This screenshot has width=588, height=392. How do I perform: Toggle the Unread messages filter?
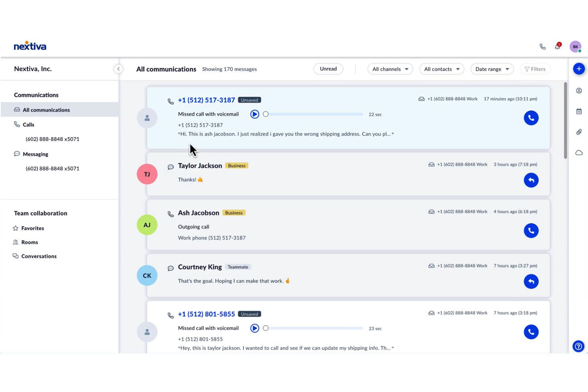point(328,69)
